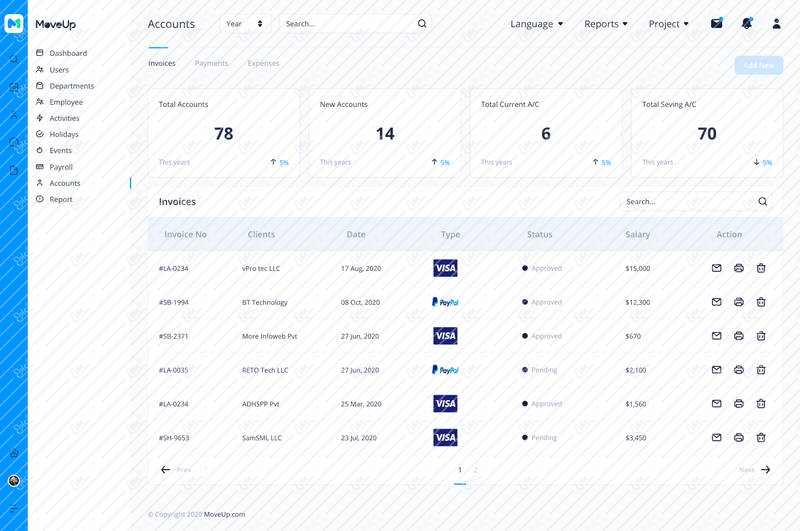Click the Add New button

tap(758, 65)
